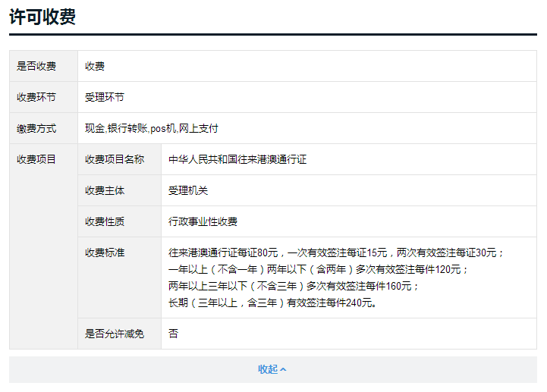547x392 pixels.
Task: Select the 收费标准 sub-label
Action: click(105, 252)
